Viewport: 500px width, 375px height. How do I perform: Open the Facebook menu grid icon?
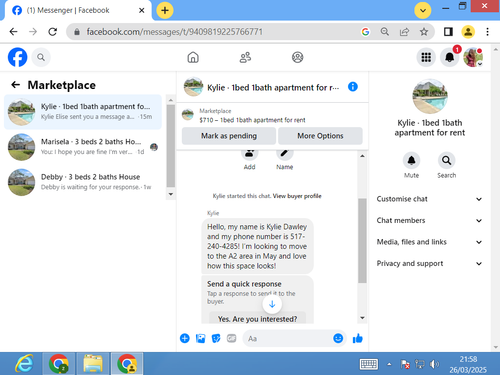(x=426, y=57)
